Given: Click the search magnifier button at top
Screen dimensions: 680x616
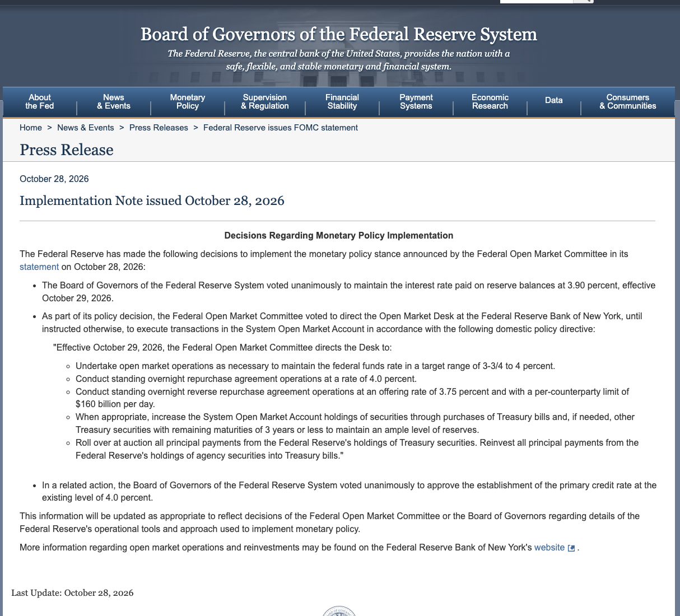Looking at the screenshot, I should (x=583, y=1).
